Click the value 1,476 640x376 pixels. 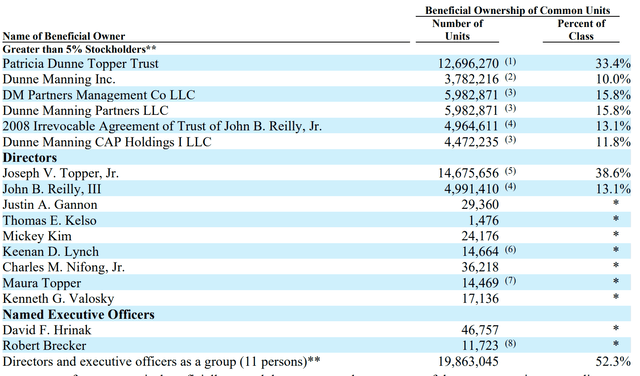[483, 220]
